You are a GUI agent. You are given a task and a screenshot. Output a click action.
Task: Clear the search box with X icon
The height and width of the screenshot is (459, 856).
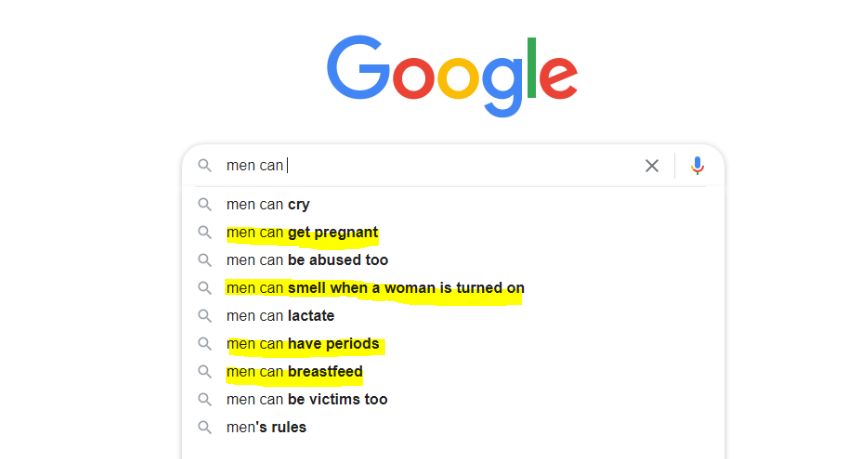[x=652, y=165]
